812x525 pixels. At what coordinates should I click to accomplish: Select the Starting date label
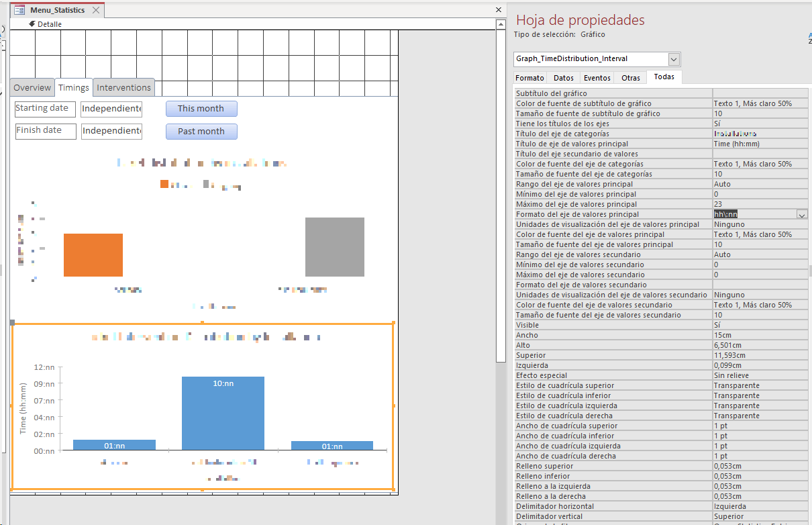tap(46, 109)
